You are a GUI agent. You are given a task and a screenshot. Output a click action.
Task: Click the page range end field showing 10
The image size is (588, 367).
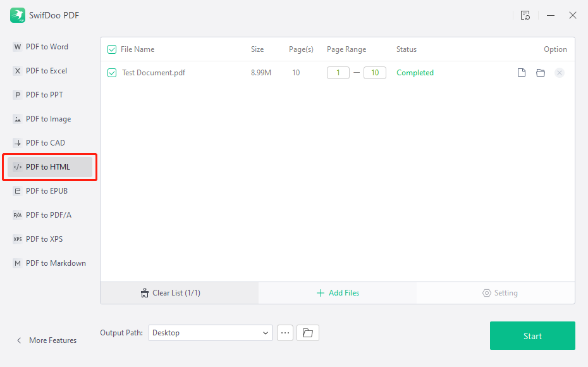pyautogui.click(x=375, y=73)
